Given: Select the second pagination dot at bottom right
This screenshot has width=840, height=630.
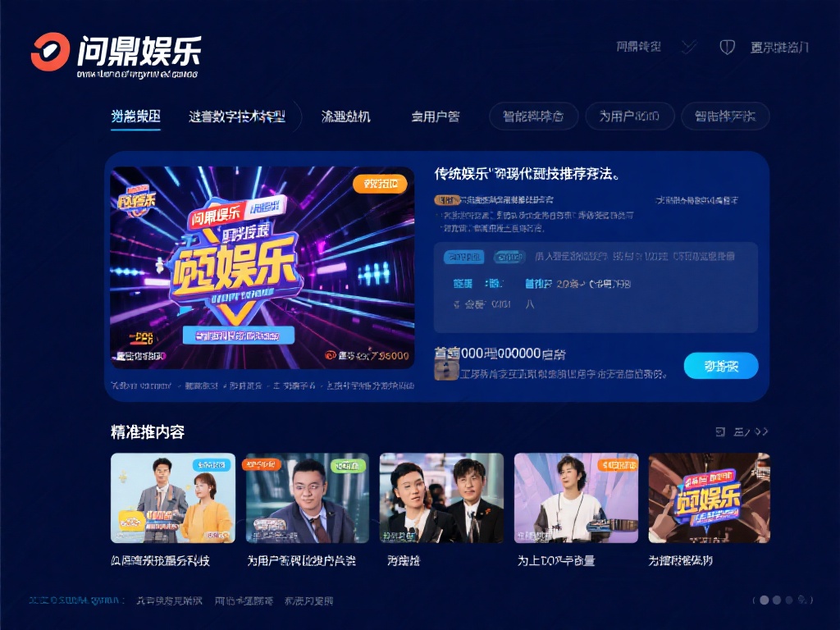Looking at the screenshot, I should (x=777, y=600).
